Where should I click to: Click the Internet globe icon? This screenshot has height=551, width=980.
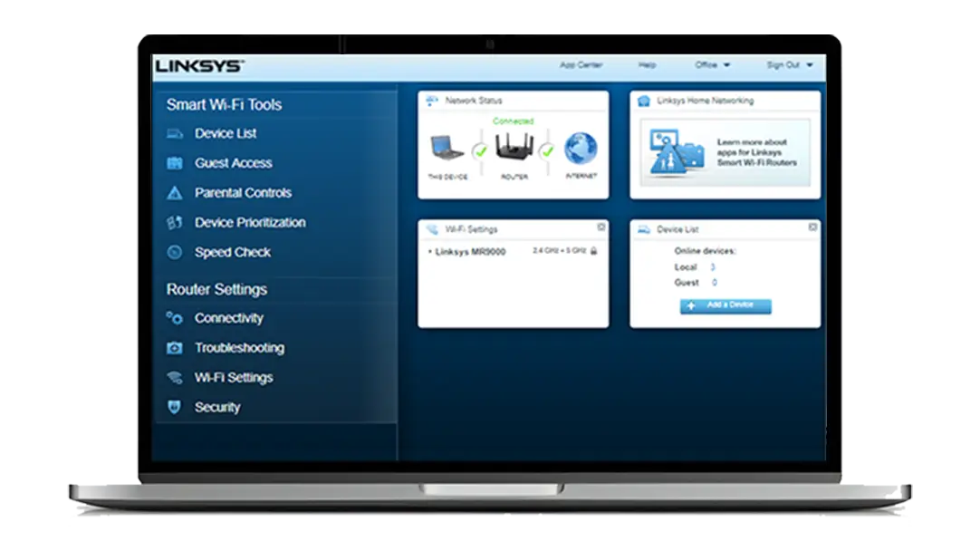coord(581,149)
